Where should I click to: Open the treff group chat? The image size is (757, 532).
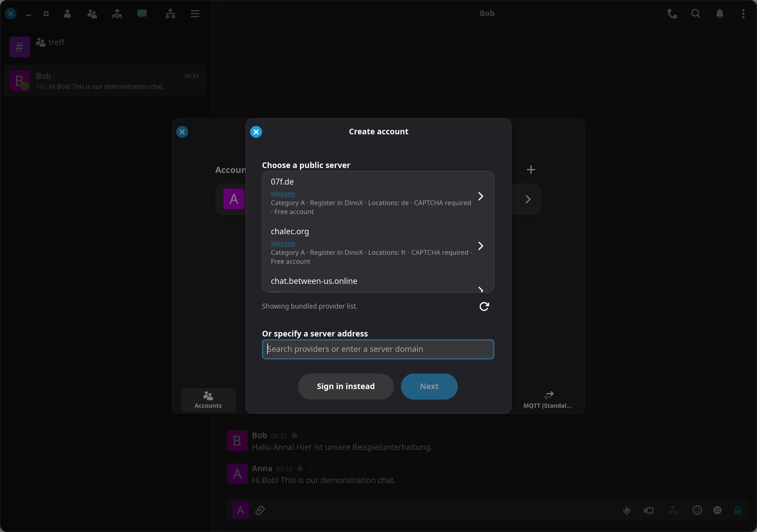tap(105, 47)
